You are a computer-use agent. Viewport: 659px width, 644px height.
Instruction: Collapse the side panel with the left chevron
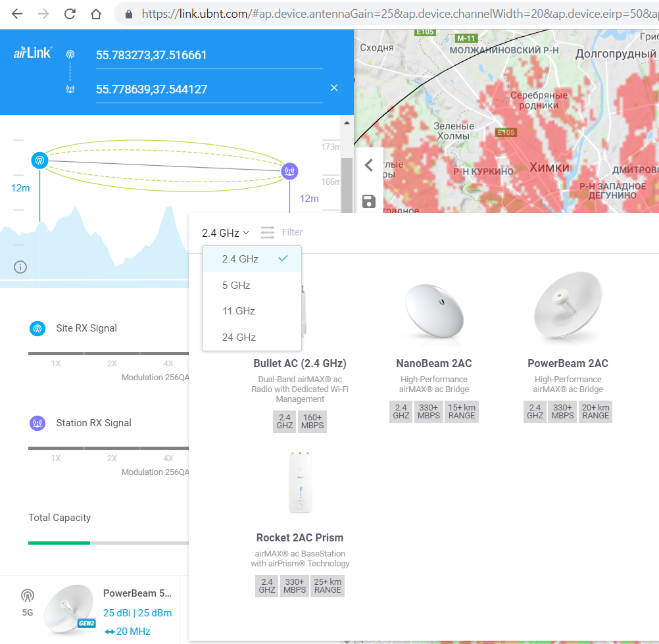click(368, 165)
